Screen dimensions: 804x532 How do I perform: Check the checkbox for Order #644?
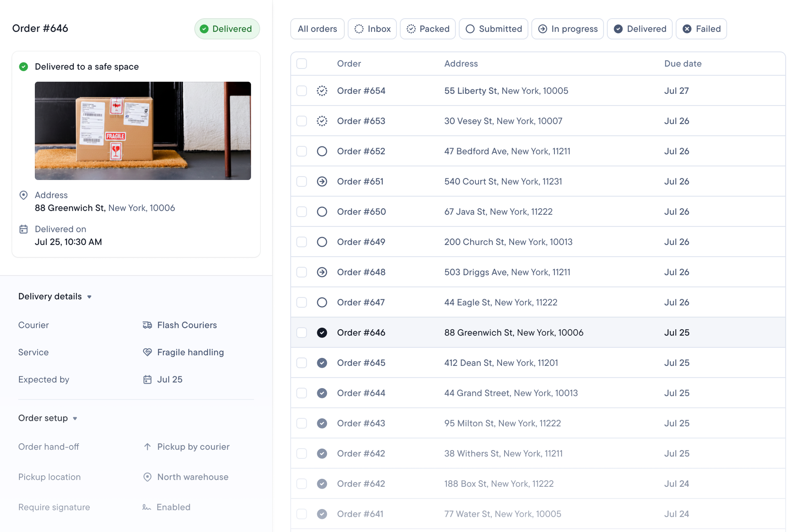point(301,393)
